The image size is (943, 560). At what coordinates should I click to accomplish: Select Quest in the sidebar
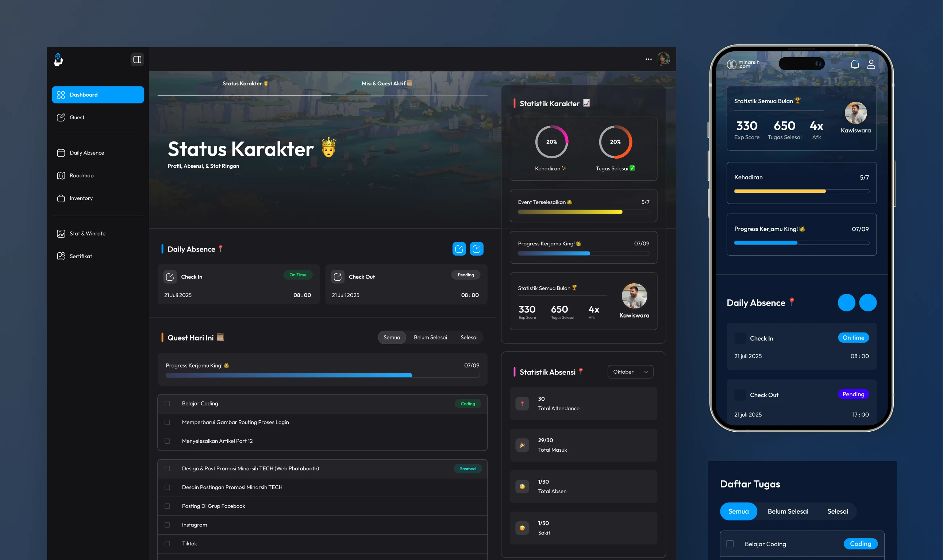click(77, 117)
